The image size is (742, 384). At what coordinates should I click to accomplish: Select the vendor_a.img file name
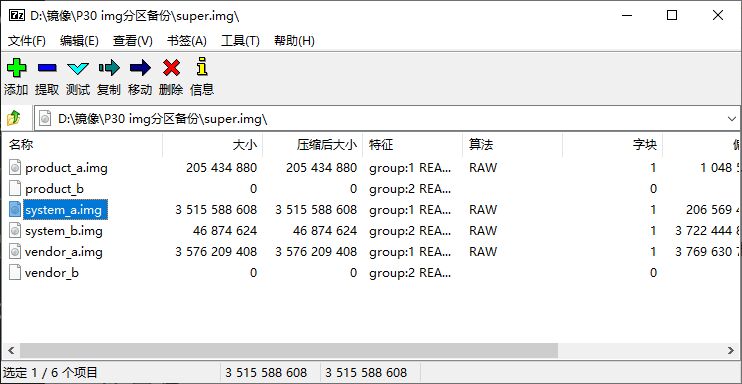point(64,251)
